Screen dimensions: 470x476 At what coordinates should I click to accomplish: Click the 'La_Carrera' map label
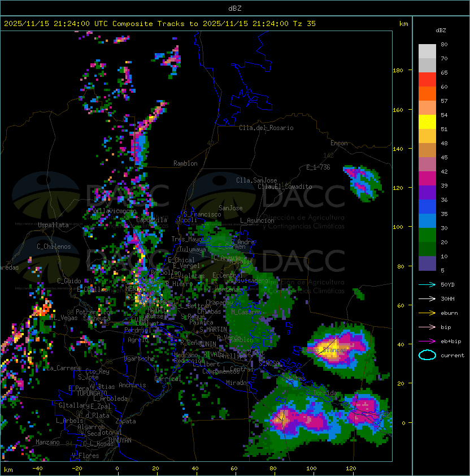pyautogui.click(x=64, y=368)
